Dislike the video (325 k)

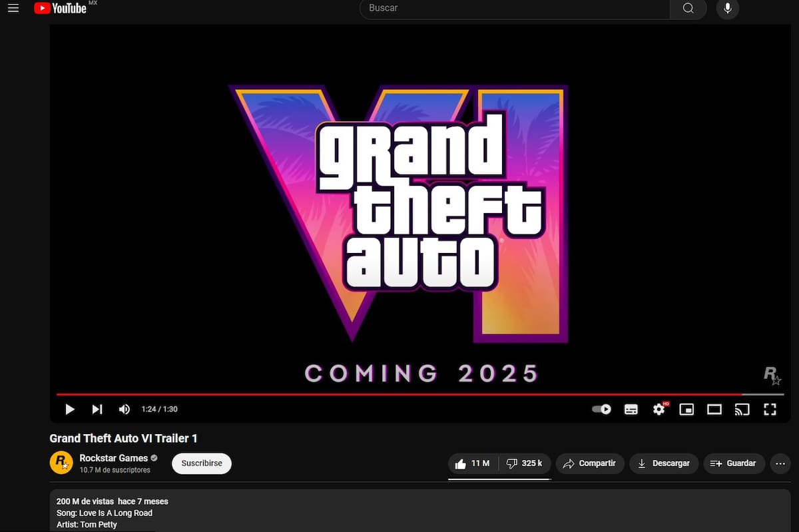coord(525,463)
